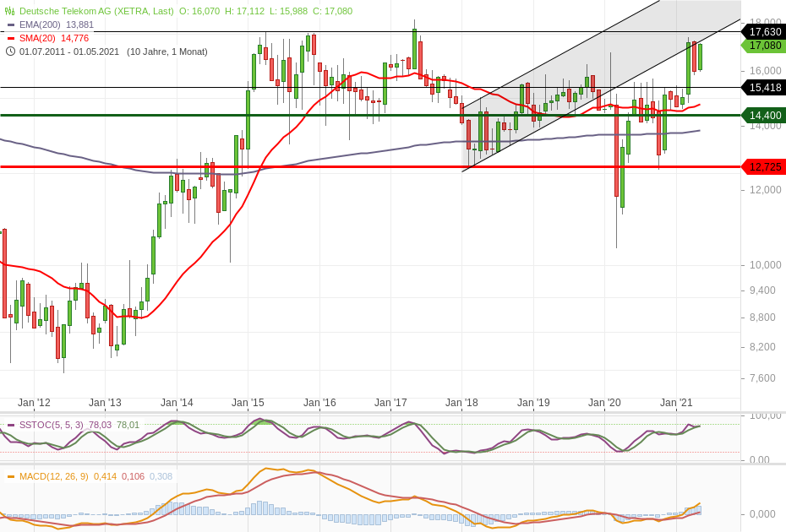Click the 7,600 price axis label

762,377
